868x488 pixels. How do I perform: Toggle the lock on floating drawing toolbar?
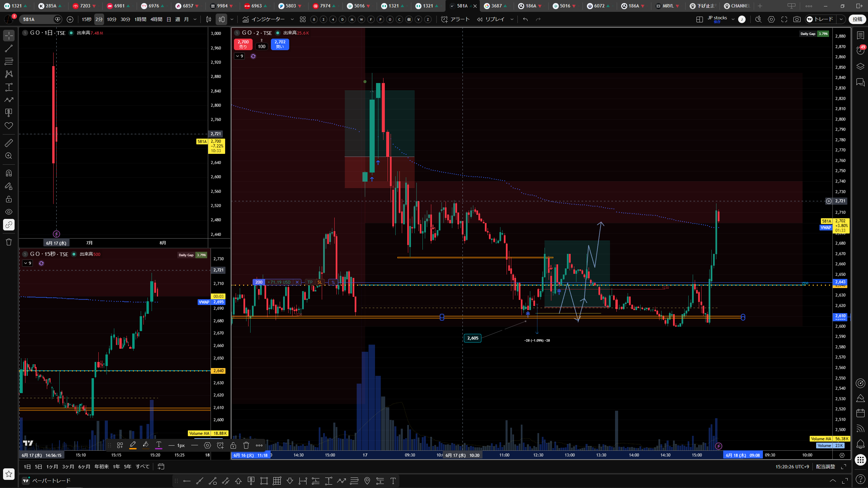click(233, 445)
